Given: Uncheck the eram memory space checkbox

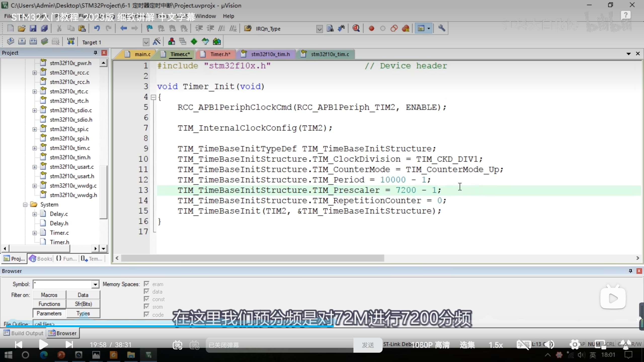Looking at the screenshot, I should [147, 284].
